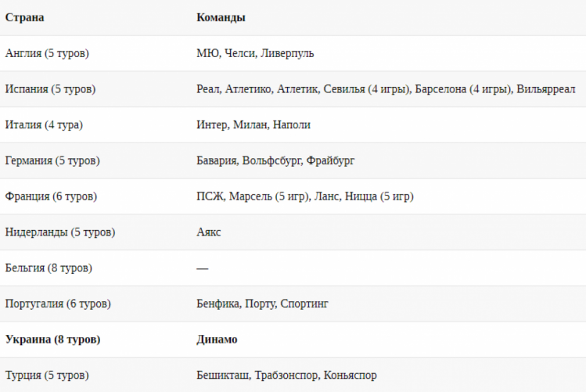Click the Интер, Милан, Наполи cell

pos(253,125)
